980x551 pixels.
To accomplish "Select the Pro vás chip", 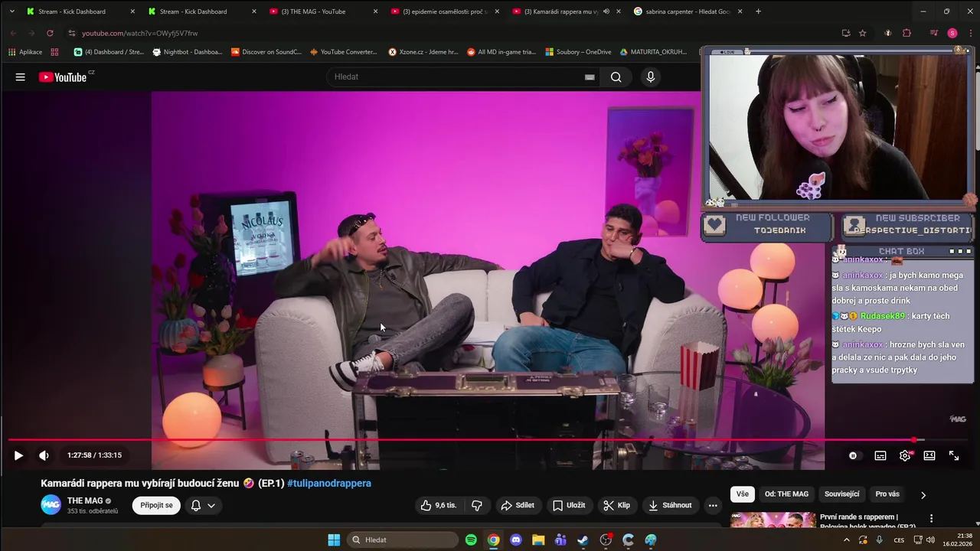I will point(887,494).
